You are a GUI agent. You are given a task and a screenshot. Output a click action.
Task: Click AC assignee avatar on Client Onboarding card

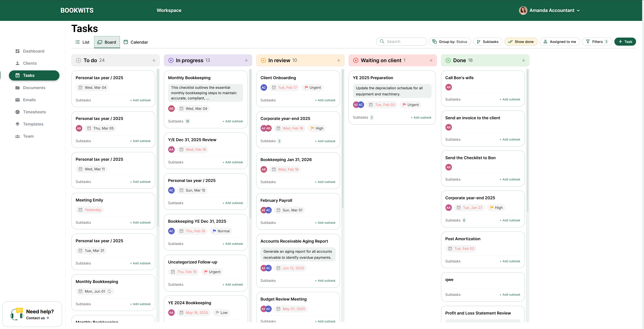tap(264, 88)
